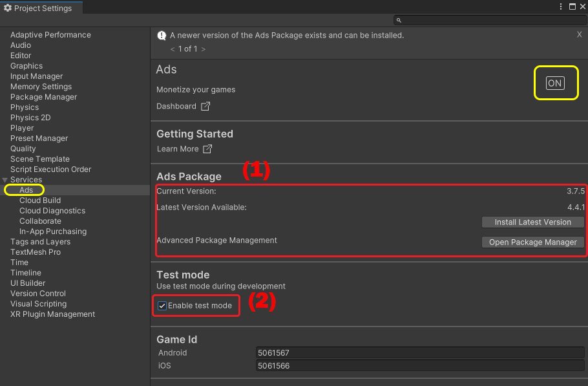Click Open Package Manager button
588x386 pixels.
coord(532,242)
